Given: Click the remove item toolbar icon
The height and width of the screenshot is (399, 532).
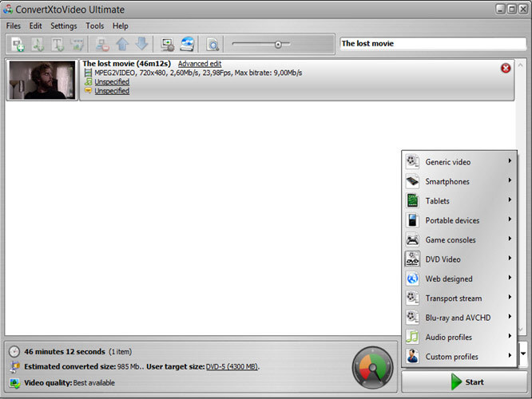Looking at the screenshot, I should (102, 44).
